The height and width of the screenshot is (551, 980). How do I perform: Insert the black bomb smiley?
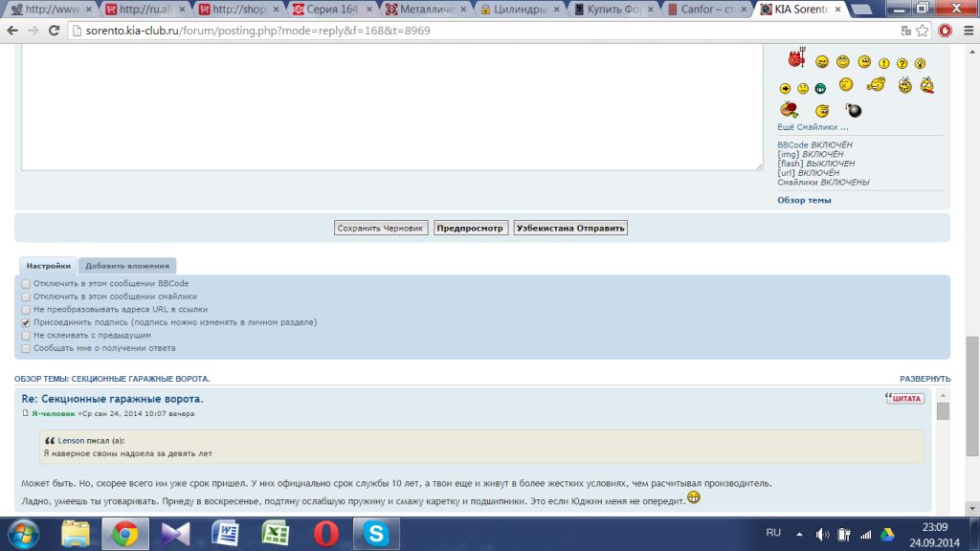853,111
